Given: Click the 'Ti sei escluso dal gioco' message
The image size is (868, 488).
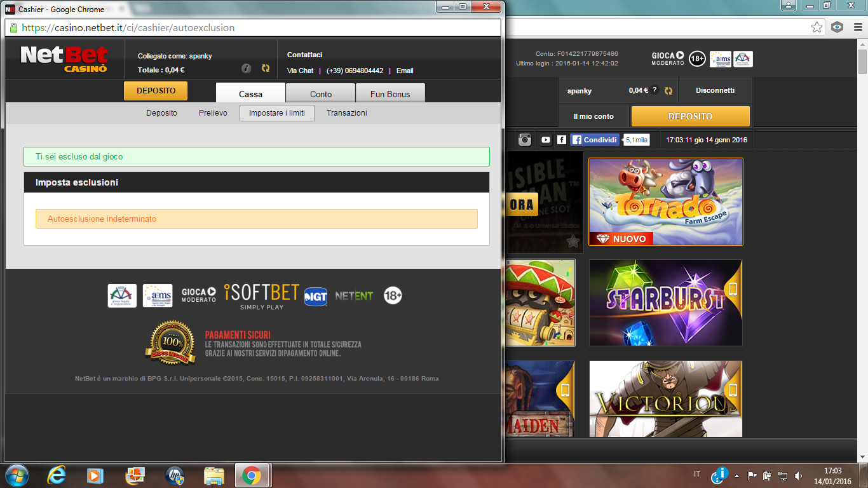Looking at the screenshot, I should point(257,156).
